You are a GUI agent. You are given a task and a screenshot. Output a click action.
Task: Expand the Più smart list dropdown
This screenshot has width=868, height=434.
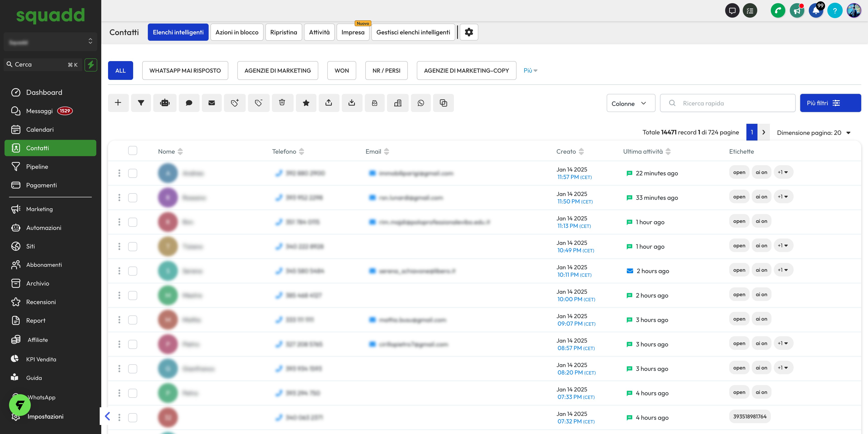530,70
